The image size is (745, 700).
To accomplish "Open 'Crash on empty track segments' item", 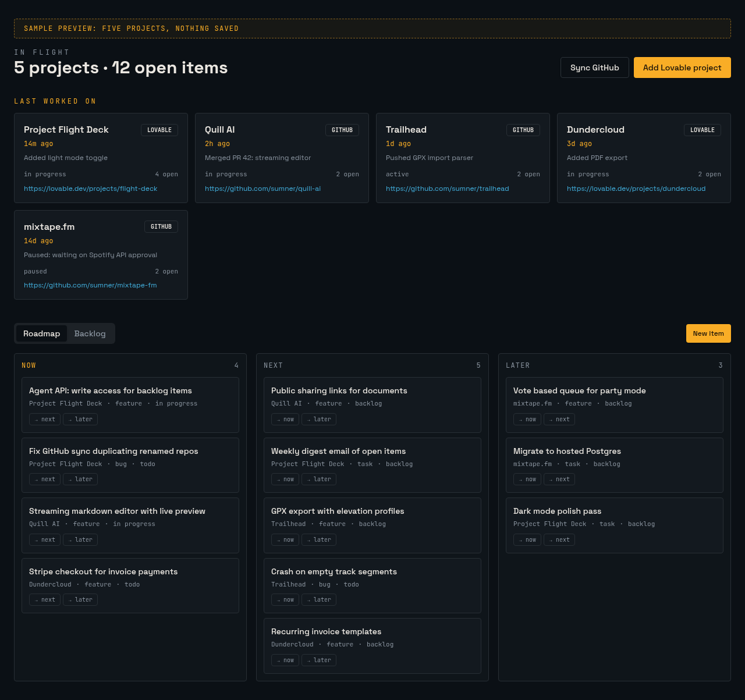I will 334,571.
